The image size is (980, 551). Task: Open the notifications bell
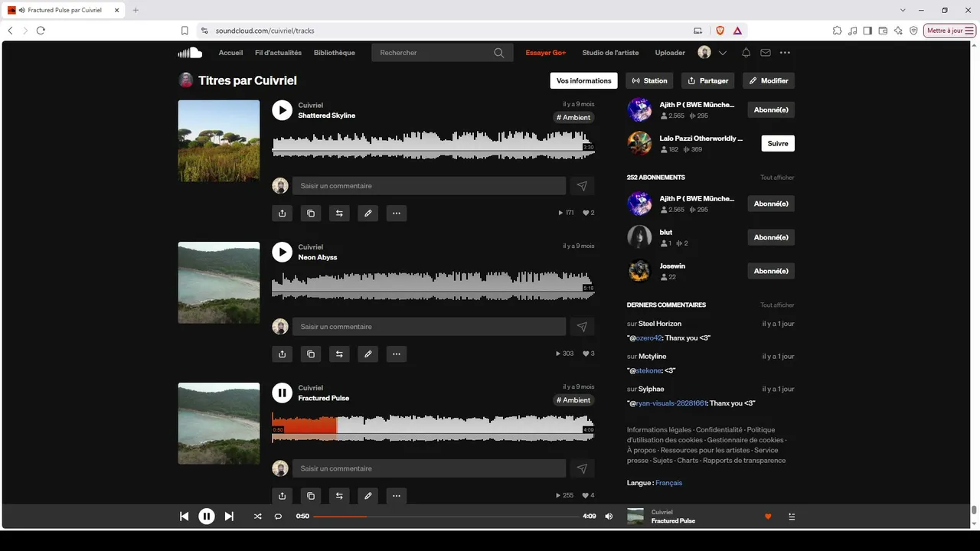pos(746,53)
